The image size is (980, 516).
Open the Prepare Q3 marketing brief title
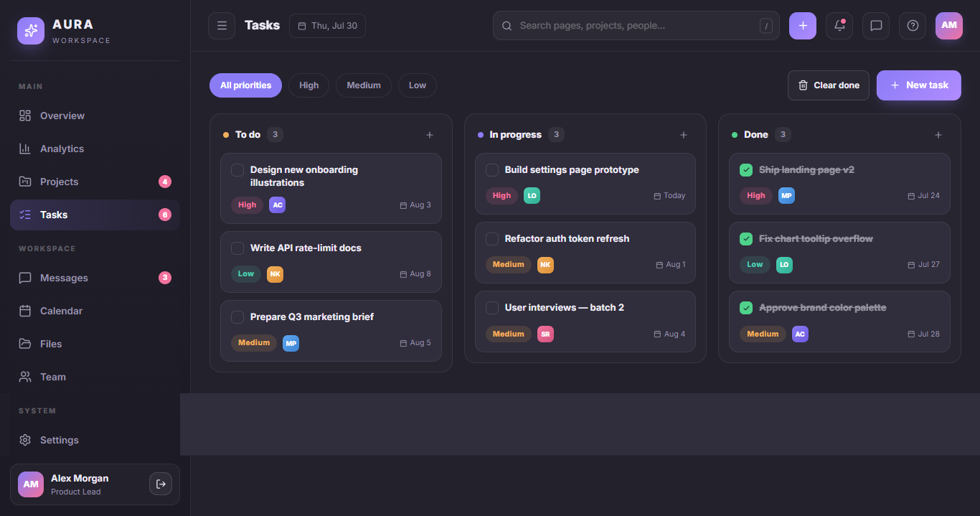point(312,317)
